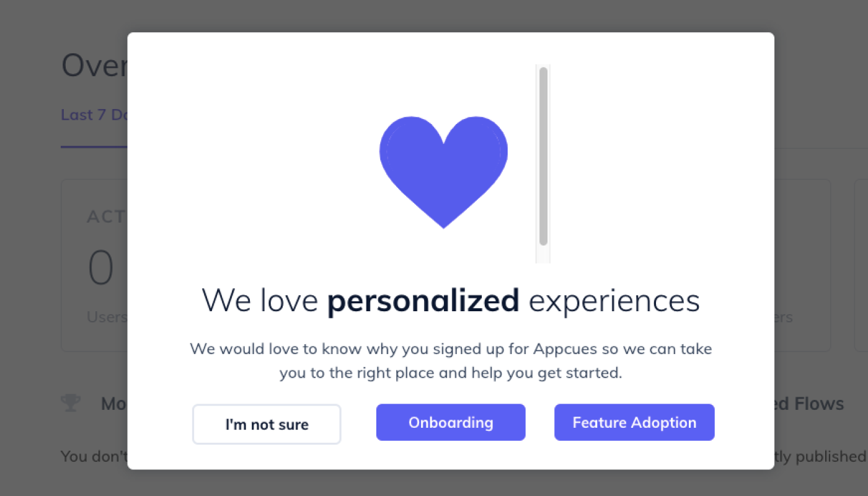The height and width of the screenshot is (496, 868).
Task: Choose the "I'm not sure" option
Action: click(x=267, y=425)
